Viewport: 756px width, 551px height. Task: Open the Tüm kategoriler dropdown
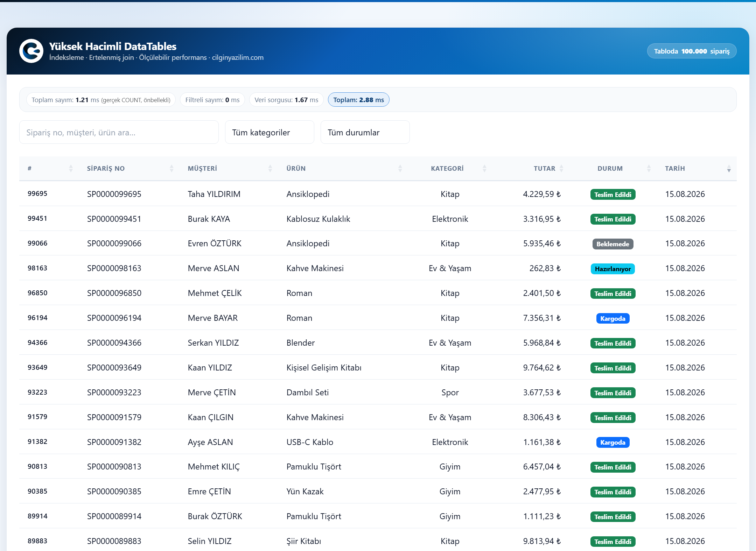(x=269, y=132)
